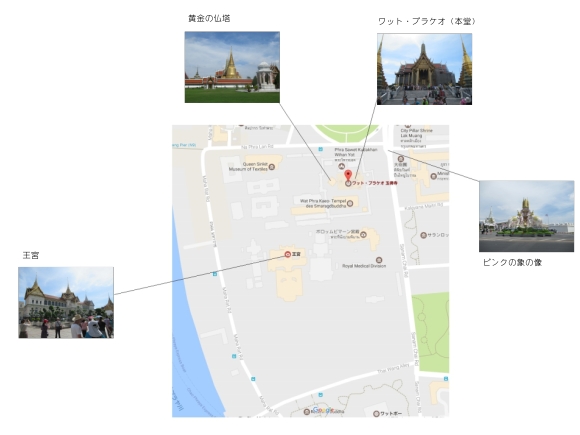Open the 王宮 palace photo on the left
The width and height of the screenshot is (580, 435).
coord(66,303)
